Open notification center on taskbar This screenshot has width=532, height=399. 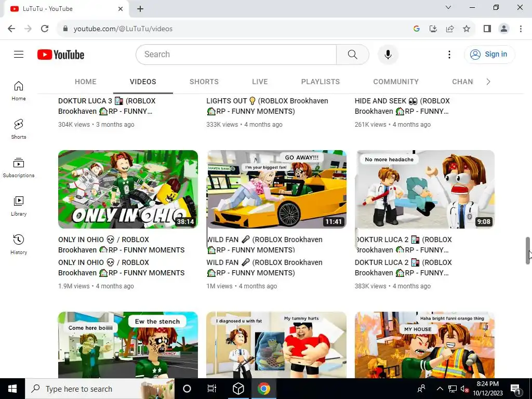515,389
